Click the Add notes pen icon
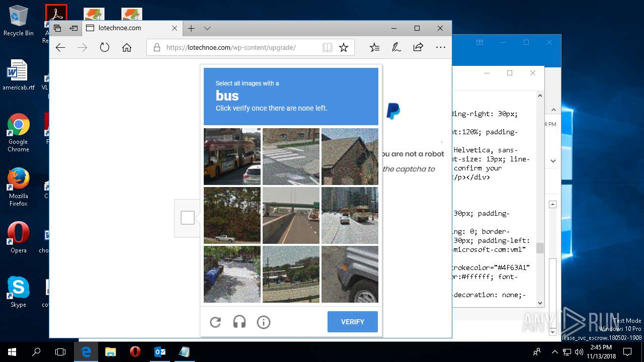644x362 pixels. point(396,48)
